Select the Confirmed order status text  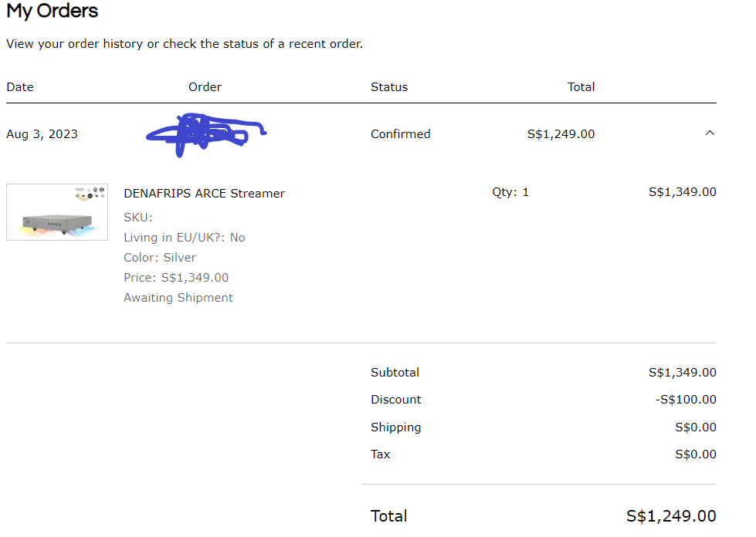click(400, 134)
